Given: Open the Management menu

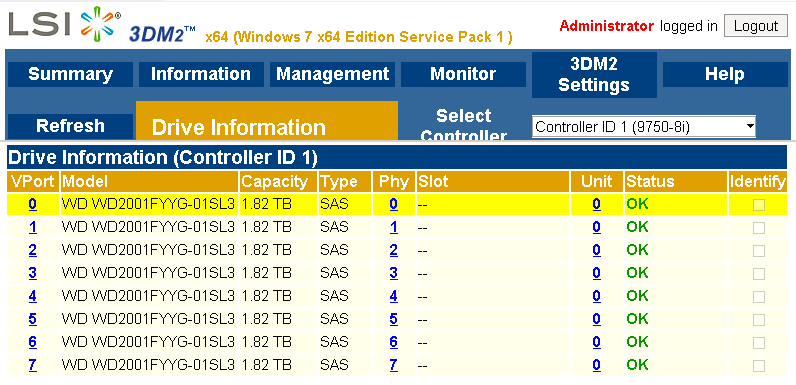Looking at the screenshot, I should [x=333, y=74].
